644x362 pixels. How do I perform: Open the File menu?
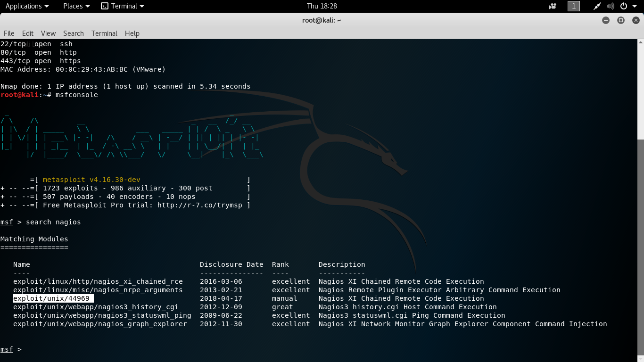click(9, 33)
